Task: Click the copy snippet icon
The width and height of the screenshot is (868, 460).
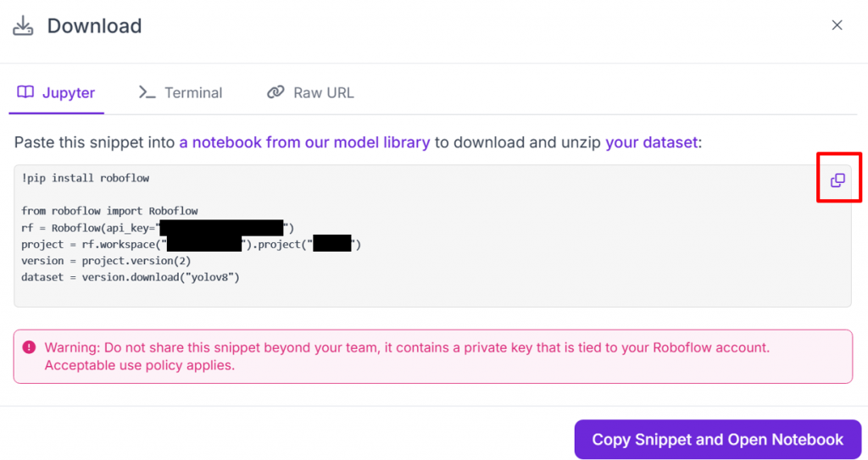Action: (x=837, y=180)
